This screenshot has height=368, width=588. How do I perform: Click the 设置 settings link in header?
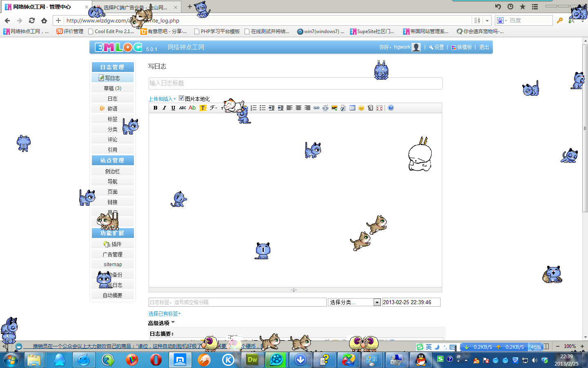coord(436,47)
